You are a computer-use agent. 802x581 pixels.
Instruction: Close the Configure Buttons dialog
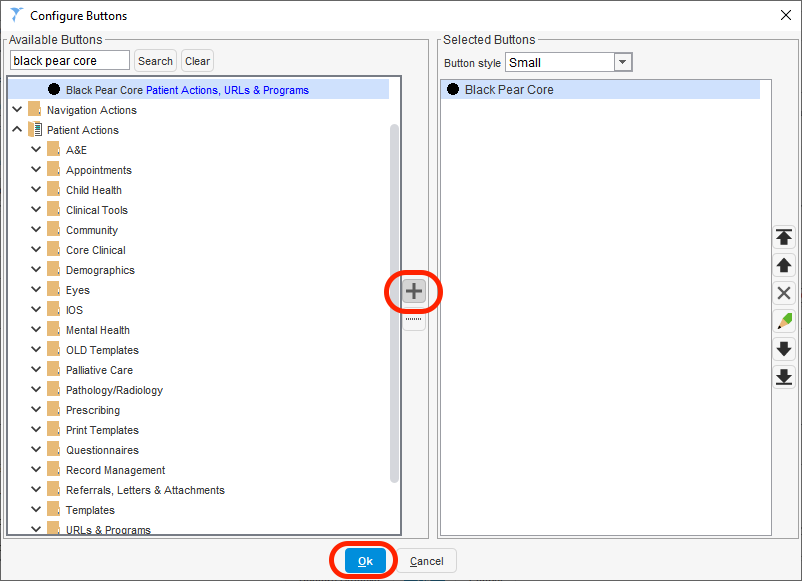(786, 15)
